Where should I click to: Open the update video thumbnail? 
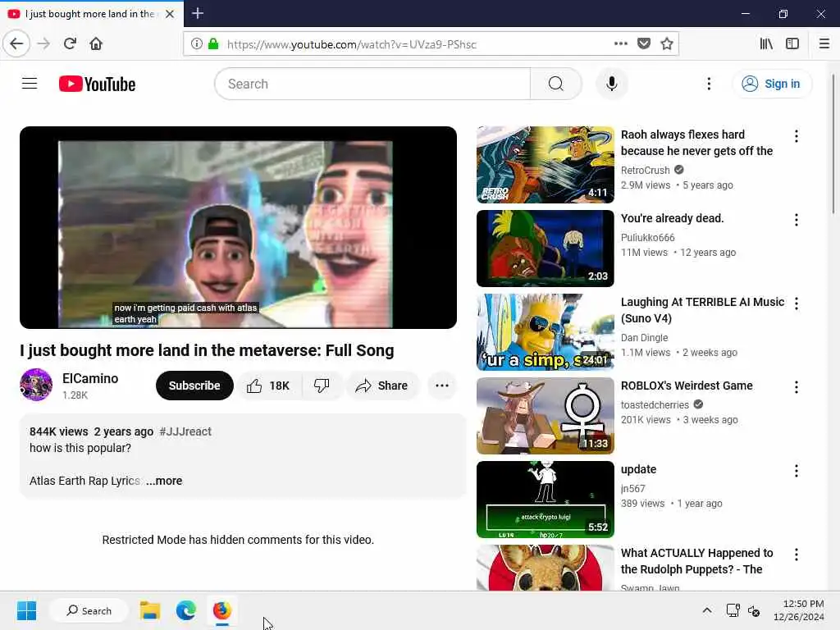[x=546, y=500]
